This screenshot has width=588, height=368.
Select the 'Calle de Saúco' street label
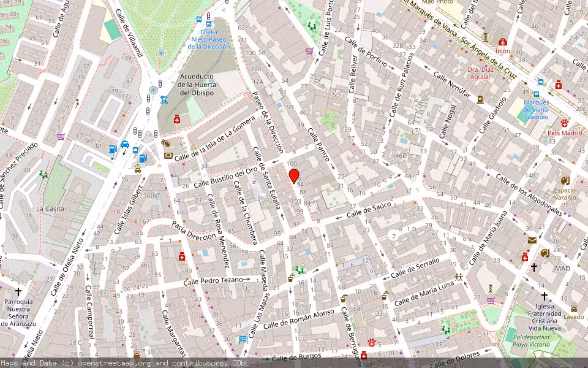pyautogui.click(x=369, y=210)
